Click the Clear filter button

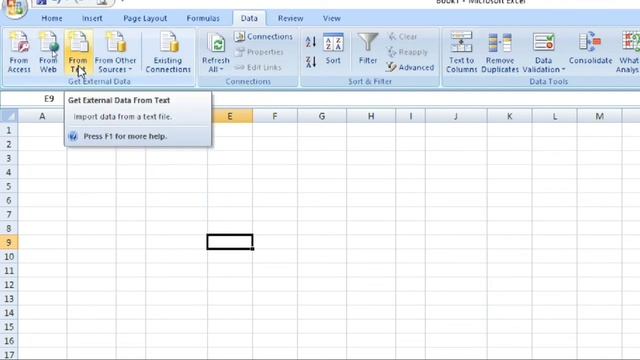[x=402, y=36]
